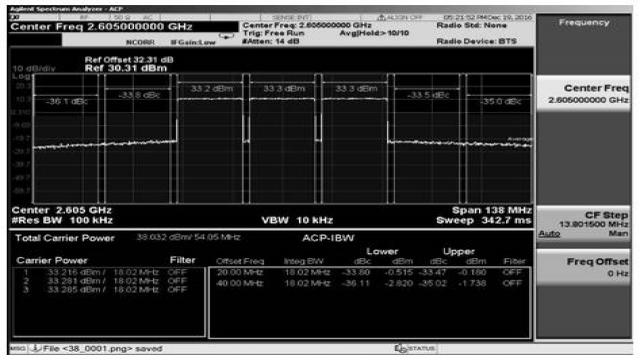Image resolution: width=640 pixels, height=360 pixels.
Task: Click the '10 dB/div' scale label
Action: [34, 69]
